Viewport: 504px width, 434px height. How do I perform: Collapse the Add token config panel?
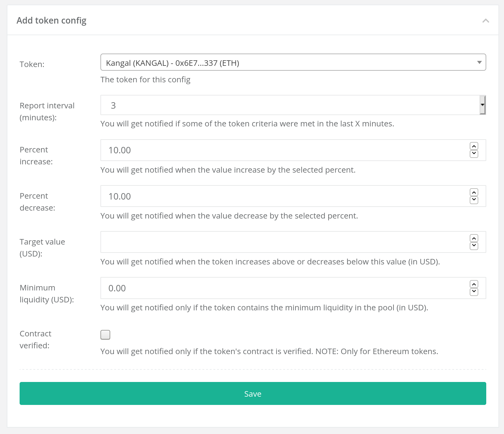tap(486, 21)
